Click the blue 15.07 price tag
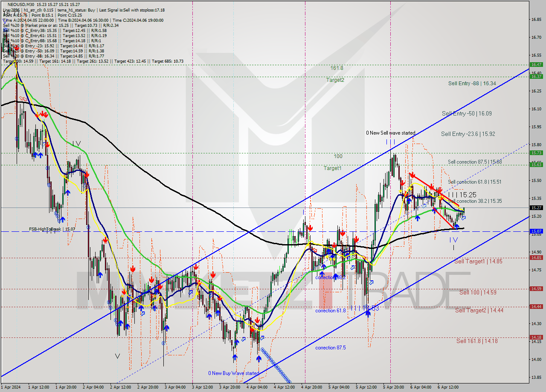The width and height of the screenshot is (546, 392). 536,231
